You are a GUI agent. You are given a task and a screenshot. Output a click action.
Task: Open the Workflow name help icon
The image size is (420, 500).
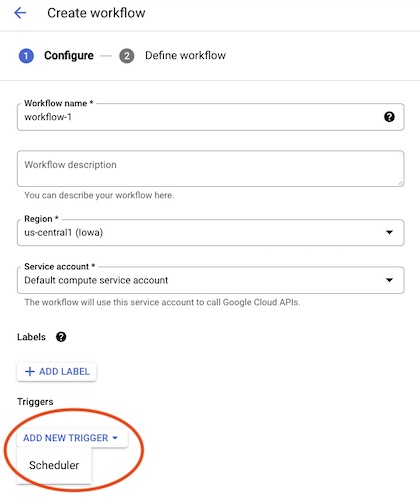[389, 117]
